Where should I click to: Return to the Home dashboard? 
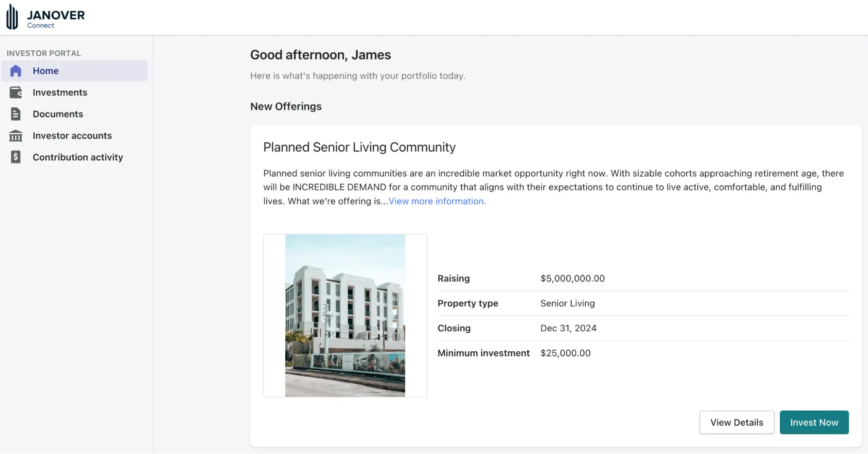click(x=46, y=70)
